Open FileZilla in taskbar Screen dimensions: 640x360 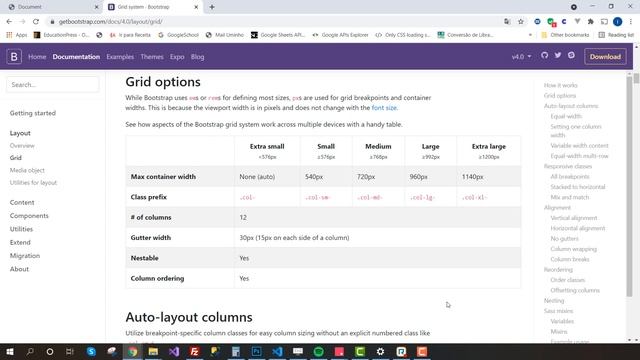(195, 351)
